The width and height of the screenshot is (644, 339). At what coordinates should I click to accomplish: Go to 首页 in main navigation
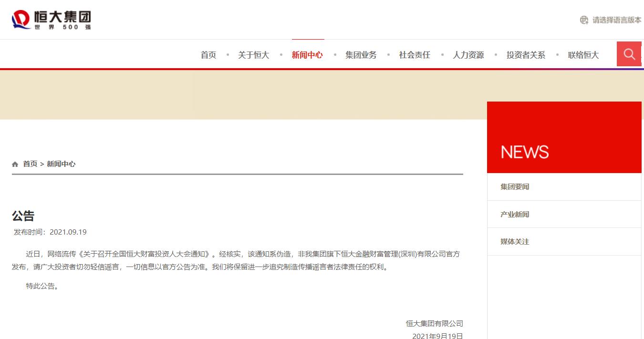[x=208, y=55]
